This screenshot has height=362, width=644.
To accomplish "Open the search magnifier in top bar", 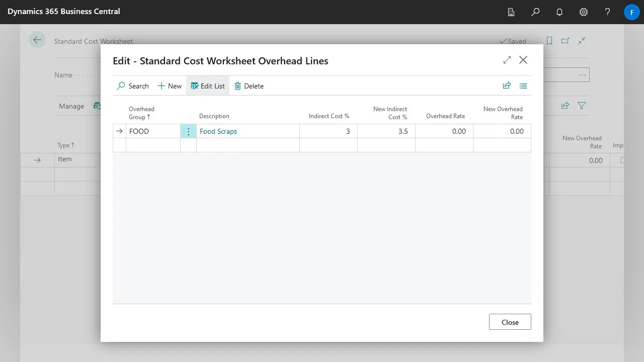I will 535,12.
